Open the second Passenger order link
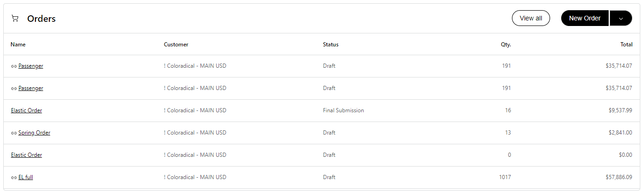The image size is (644, 193). tap(31, 88)
